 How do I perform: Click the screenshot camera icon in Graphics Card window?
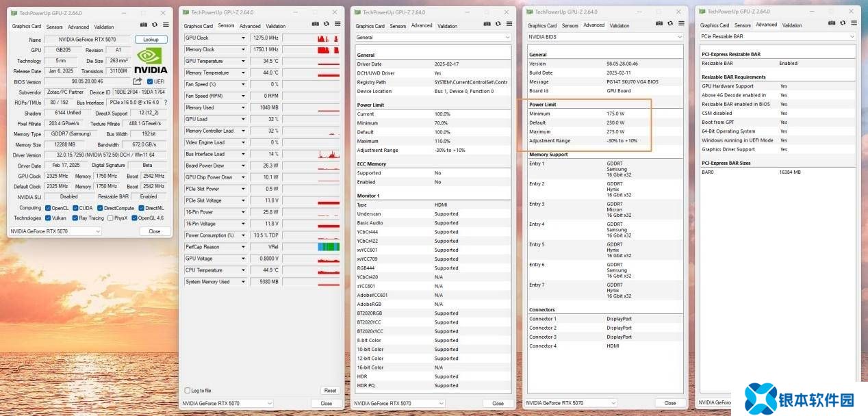click(x=144, y=24)
